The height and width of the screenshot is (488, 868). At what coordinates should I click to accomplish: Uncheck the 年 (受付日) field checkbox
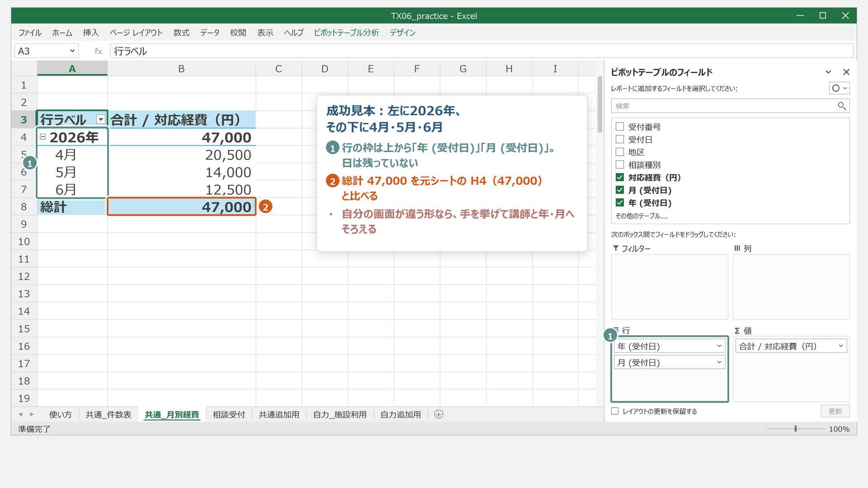click(620, 203)
